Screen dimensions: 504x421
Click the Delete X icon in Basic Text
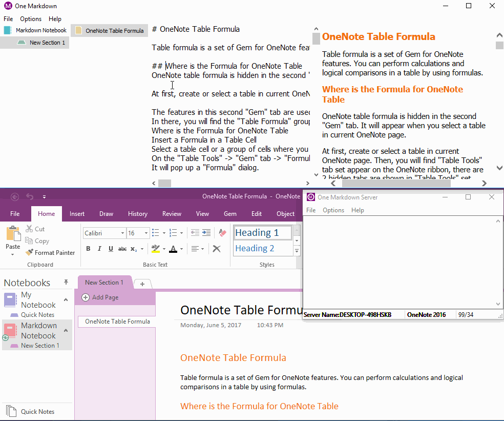click(x=217, y=249)
